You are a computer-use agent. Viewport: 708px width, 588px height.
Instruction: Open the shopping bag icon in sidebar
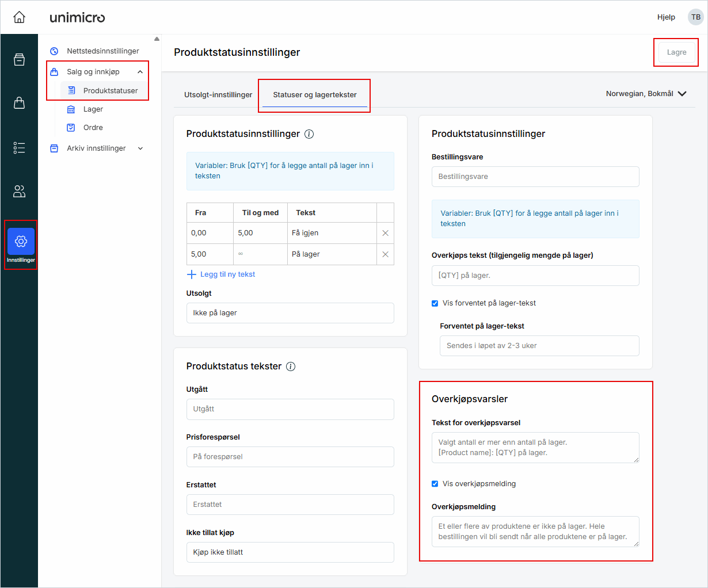click(19, 103)
